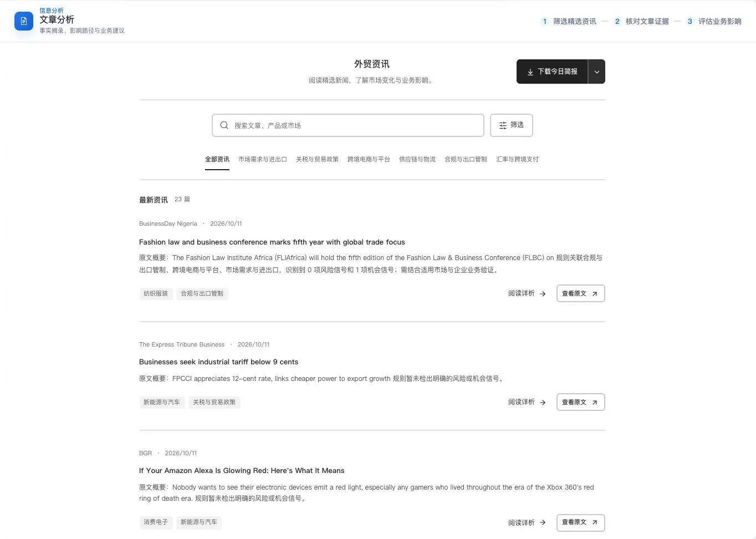This screenshot has height=539, width=756.
Task: Click the download arrow icon in 下载今日简报
Action: click(530, 72)
